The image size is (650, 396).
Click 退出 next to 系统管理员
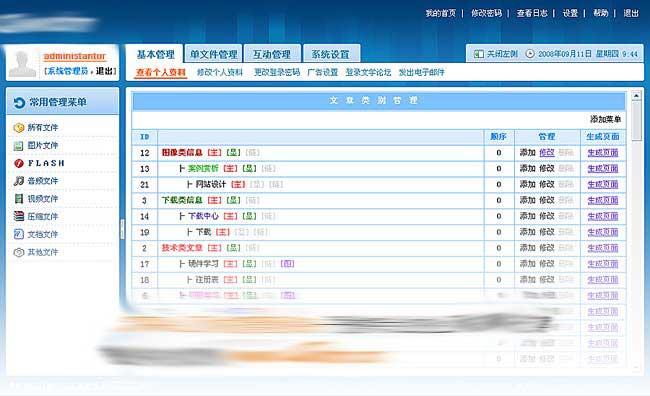point(104,71)
